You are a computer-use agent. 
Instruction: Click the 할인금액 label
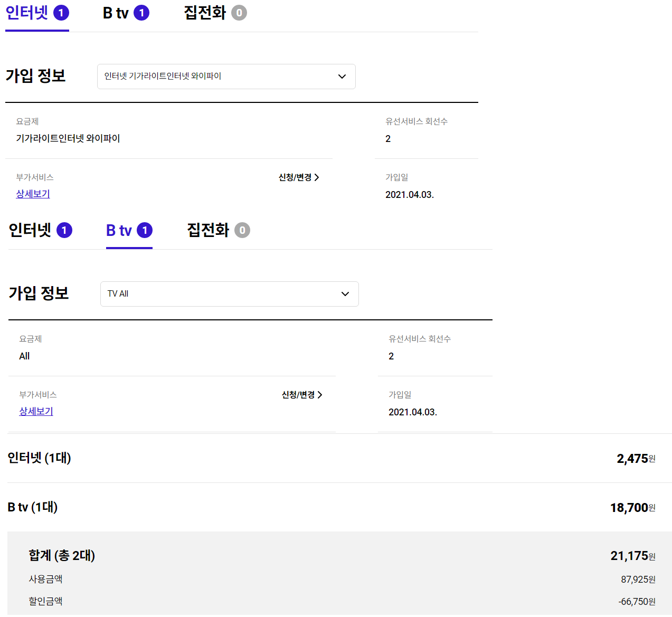point(45,601)
